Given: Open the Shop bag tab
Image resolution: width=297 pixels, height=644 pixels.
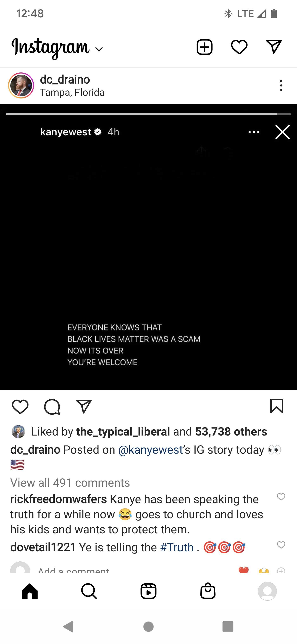Looking at the screenshot, I should tap(208, 591).
